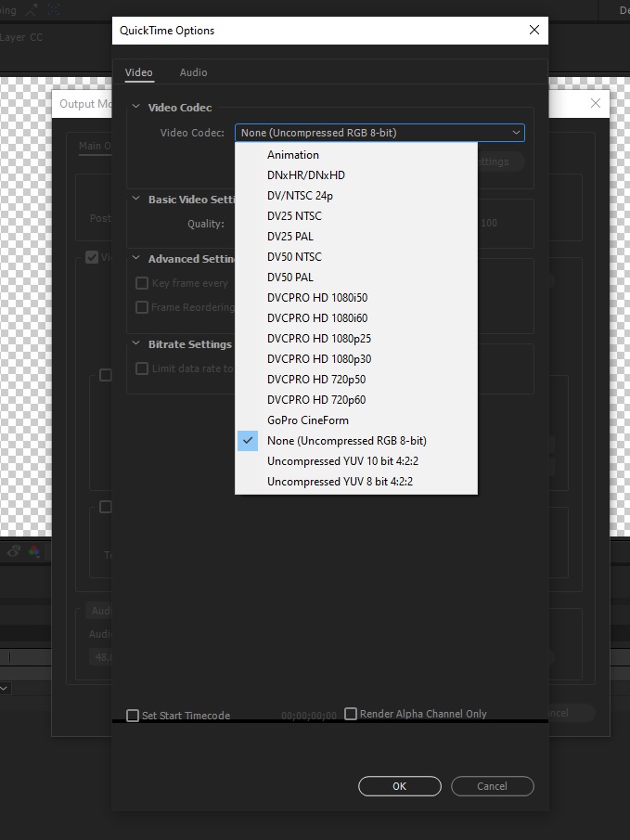Choose DV25 PAL codec
This screenshot has width=630, height=840.
click(356, 237)
